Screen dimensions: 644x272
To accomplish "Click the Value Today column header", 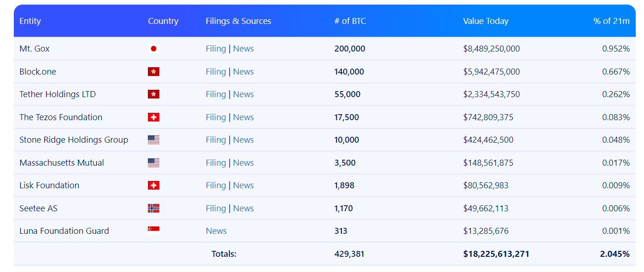I will (x=486, y=21).
